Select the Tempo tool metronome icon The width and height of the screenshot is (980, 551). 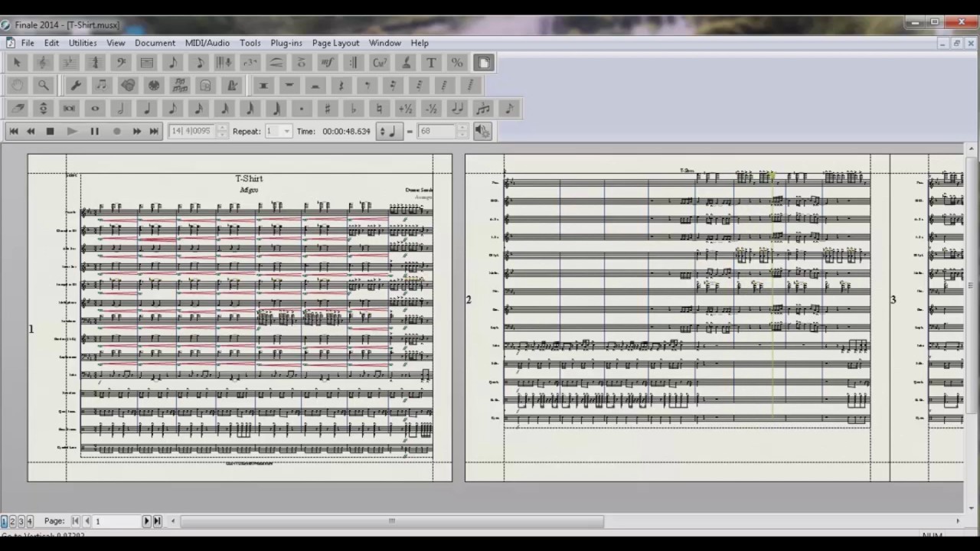coord(232,86)
